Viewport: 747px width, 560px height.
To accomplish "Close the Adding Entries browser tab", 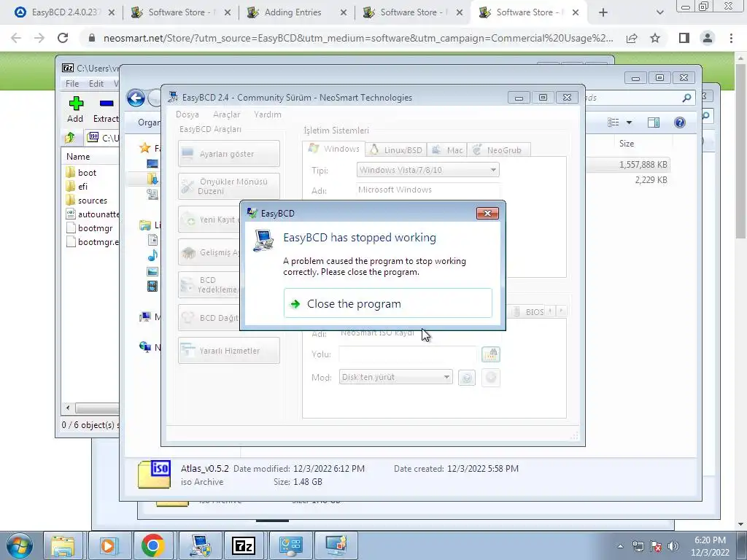I will [344, 13].
